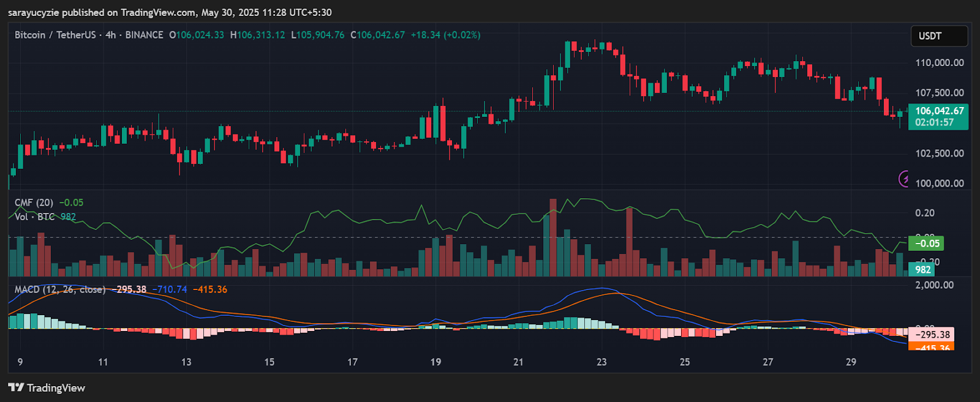The image size is (980, 402).
Task: Click the 100,000.00 price scale label
Action: tap(939, 183)
